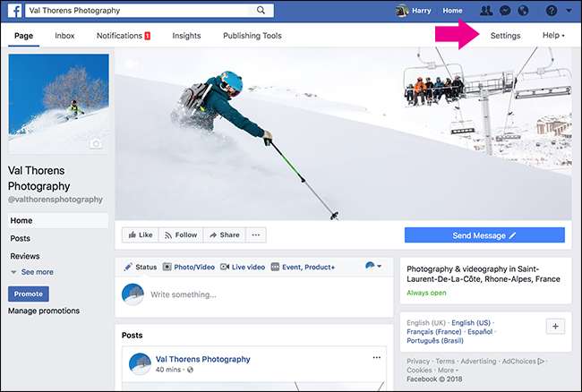Select Photo/Video composer option
Image resolution: width=582 pixels, height=392 pixels.
(x=189, y=267)
